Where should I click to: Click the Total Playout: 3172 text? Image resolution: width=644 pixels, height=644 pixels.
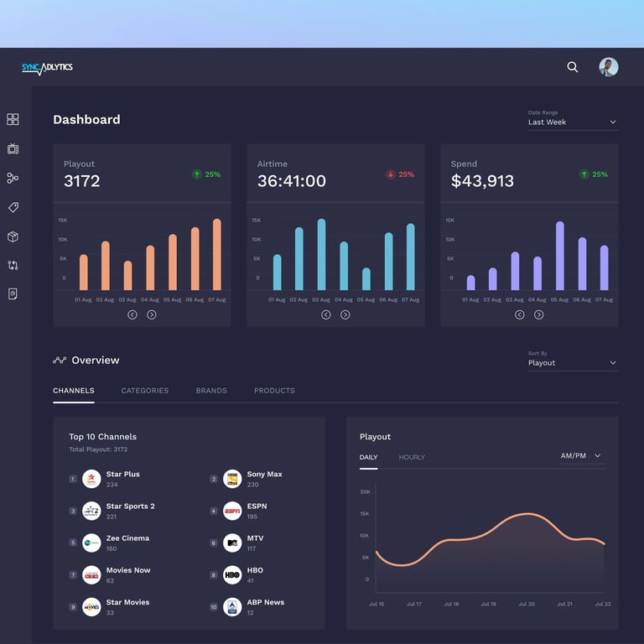98,449
